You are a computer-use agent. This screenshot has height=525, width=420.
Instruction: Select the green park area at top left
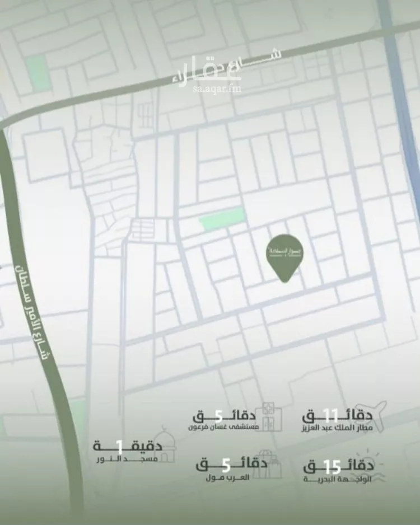click(x=39, y=73)
